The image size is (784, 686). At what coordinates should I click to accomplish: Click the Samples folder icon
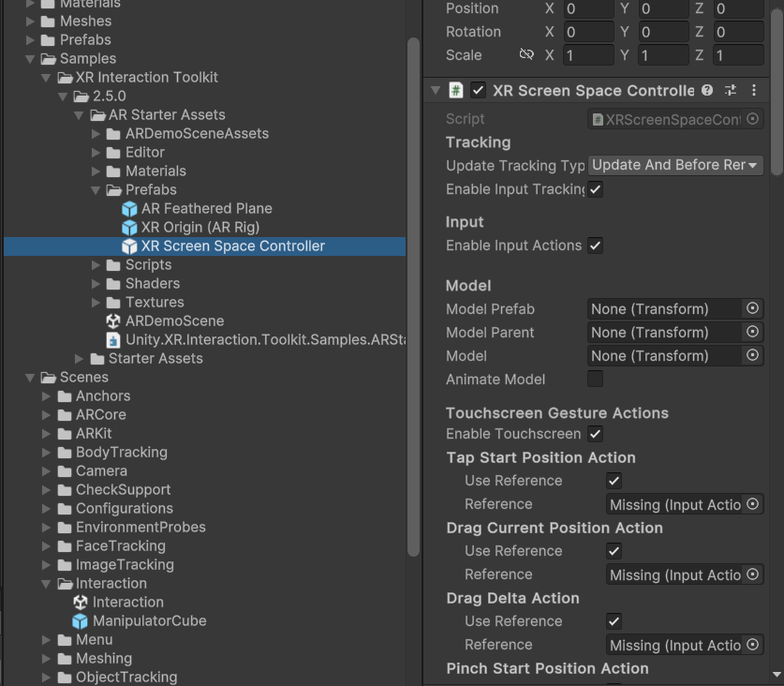tap(49, 59)
